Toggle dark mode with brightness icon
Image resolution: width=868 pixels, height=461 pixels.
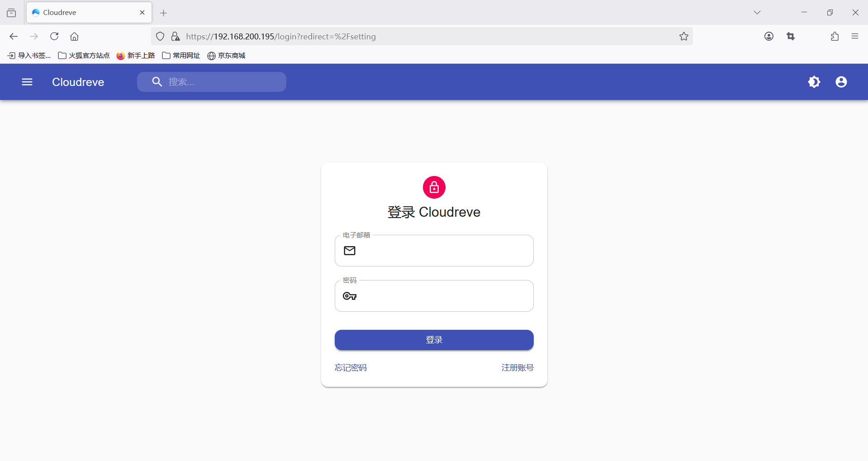[x=814, y=82]
